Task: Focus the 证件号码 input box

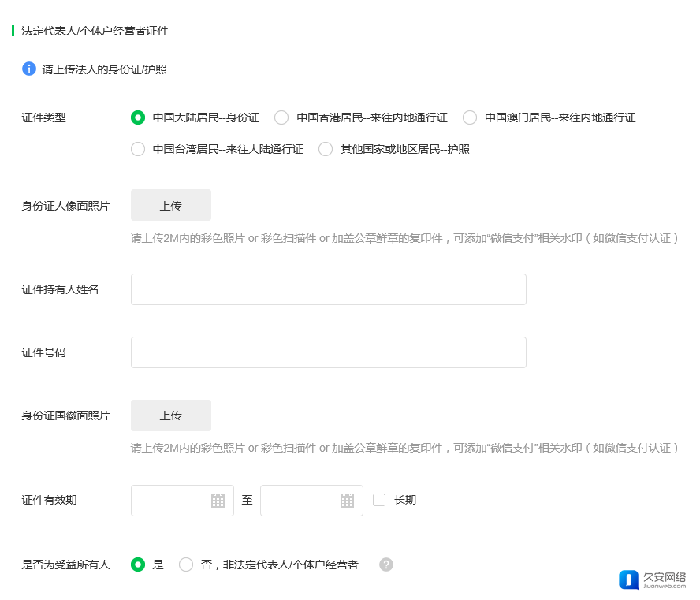Action: click(x=328, y=352)
